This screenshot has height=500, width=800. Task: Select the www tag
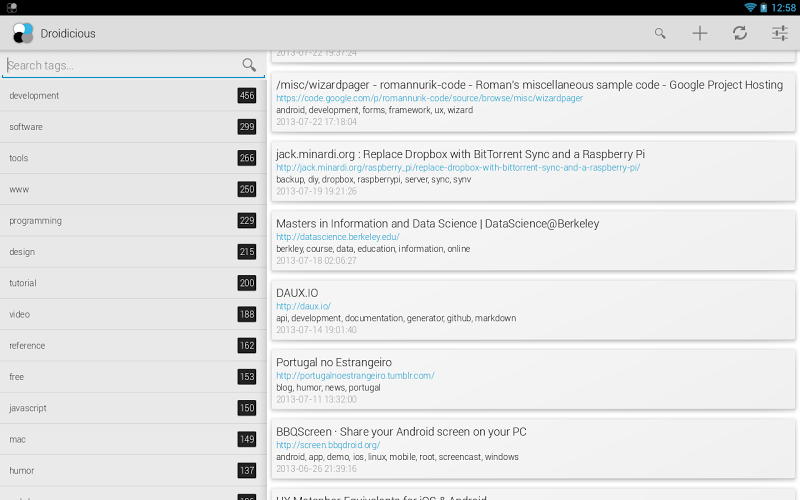tap(133, 189)
